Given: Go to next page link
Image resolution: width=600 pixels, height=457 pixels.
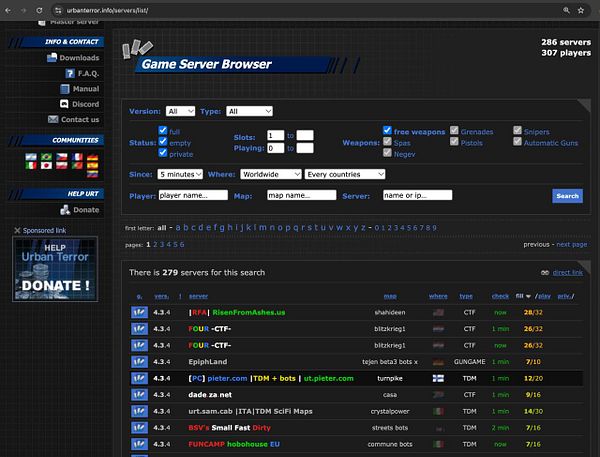Looking at the screenshot, I should [572, 245].
